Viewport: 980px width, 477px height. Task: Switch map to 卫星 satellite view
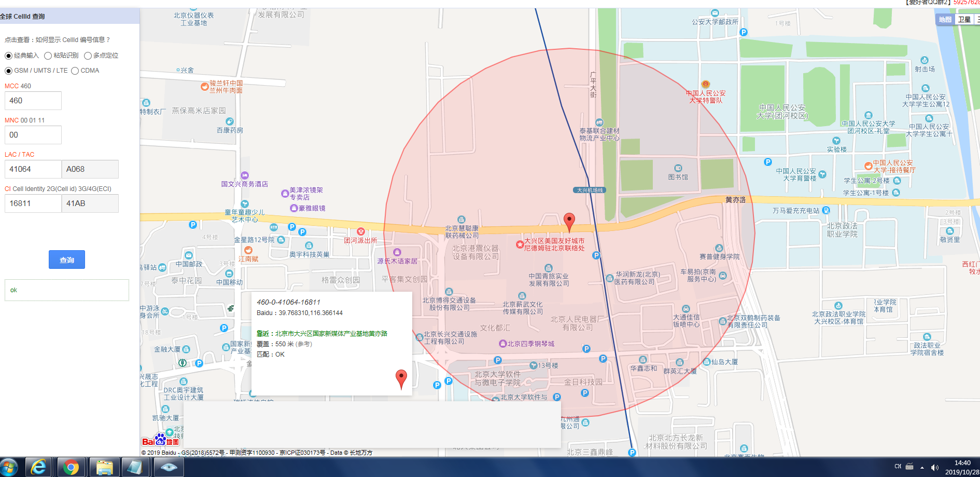964,19
